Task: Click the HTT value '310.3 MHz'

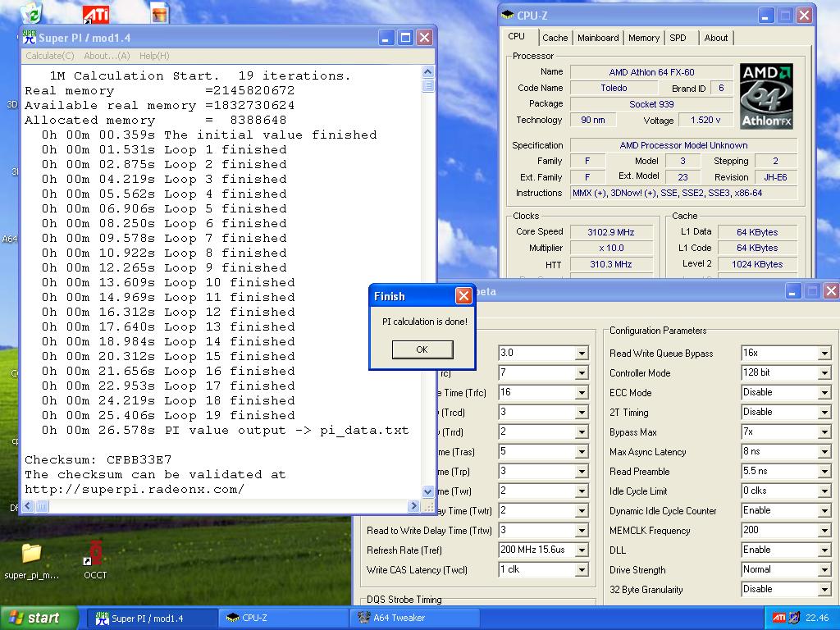Action: coord(610,264)
